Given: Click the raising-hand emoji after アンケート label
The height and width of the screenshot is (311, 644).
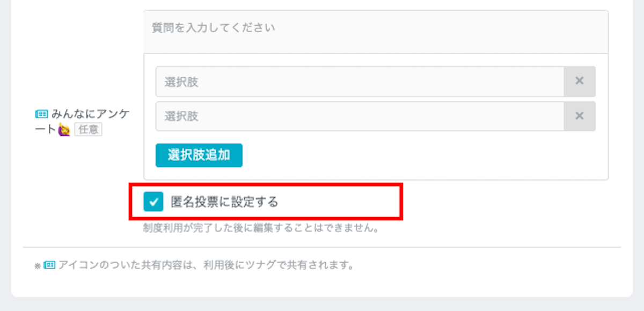Looking at the screenshot, I should [65, 129].
